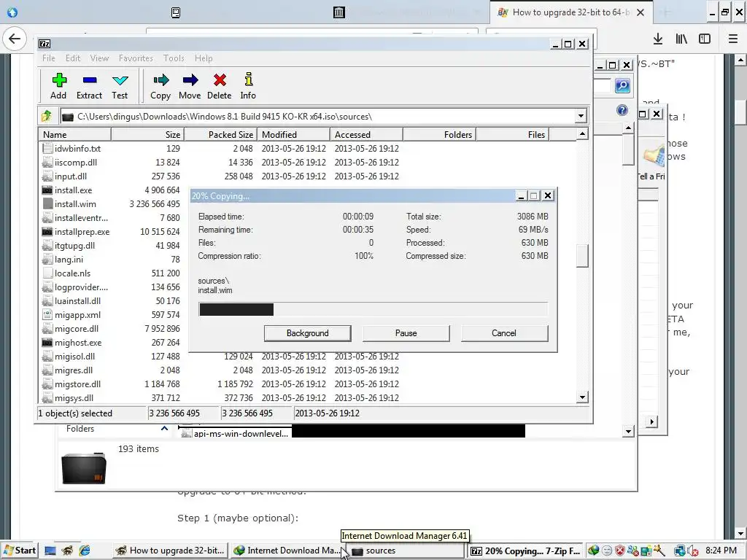
Task: Click the blue help question mark icon
Action: (622, 111)
